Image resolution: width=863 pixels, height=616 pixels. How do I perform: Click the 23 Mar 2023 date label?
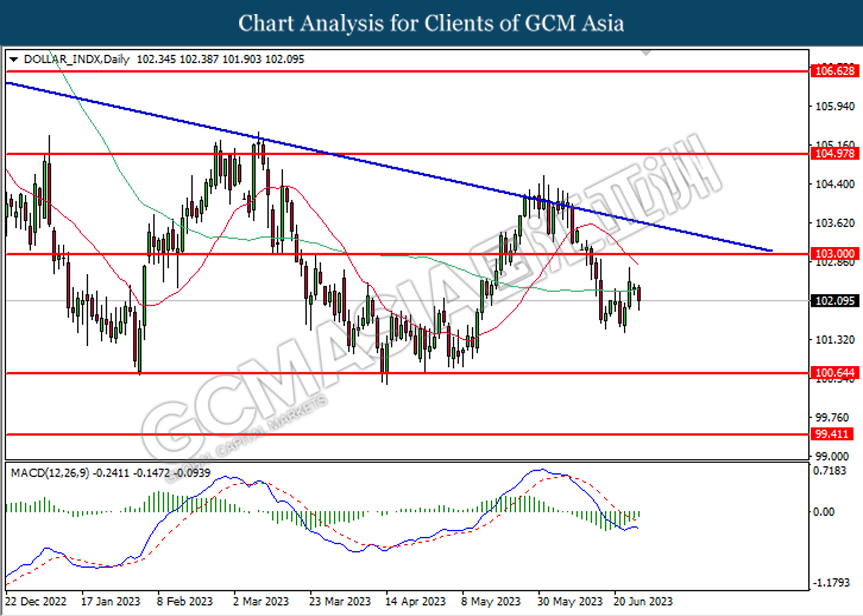click(340, 602)
